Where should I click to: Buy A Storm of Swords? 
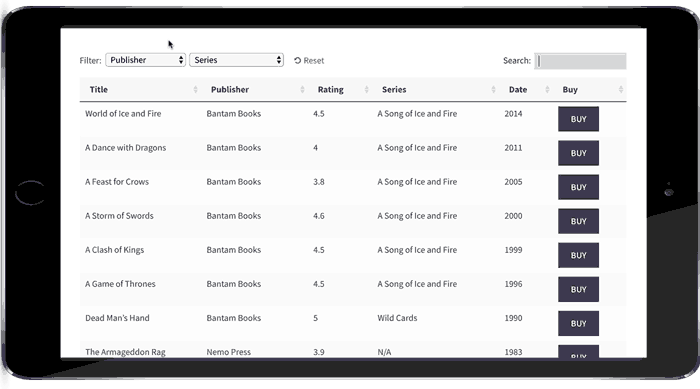(x=578, y=221)
